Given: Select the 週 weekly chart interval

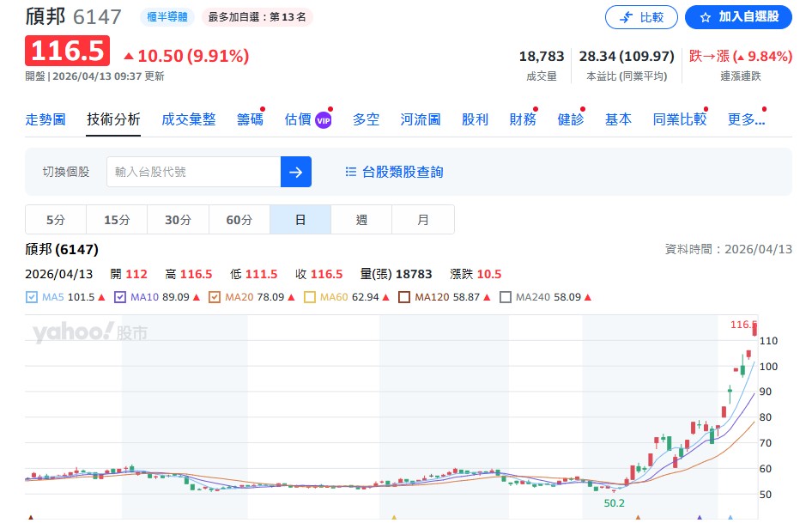Looking at the screenshot, I should pyautogui.click(x=361, y=220).
